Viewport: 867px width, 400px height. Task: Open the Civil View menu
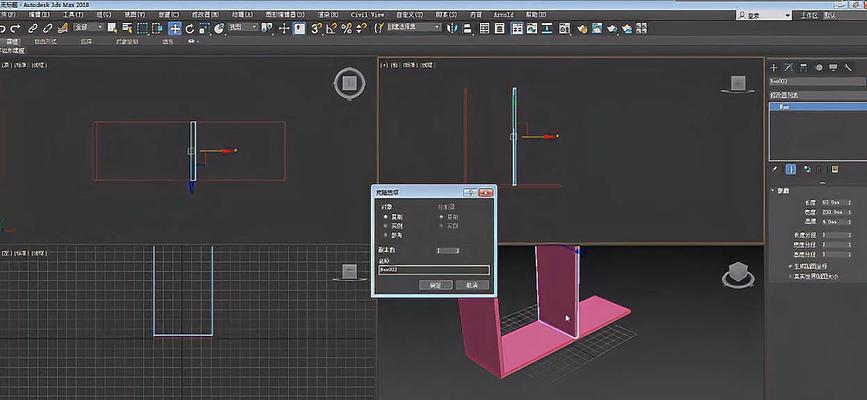click(367, 15)
